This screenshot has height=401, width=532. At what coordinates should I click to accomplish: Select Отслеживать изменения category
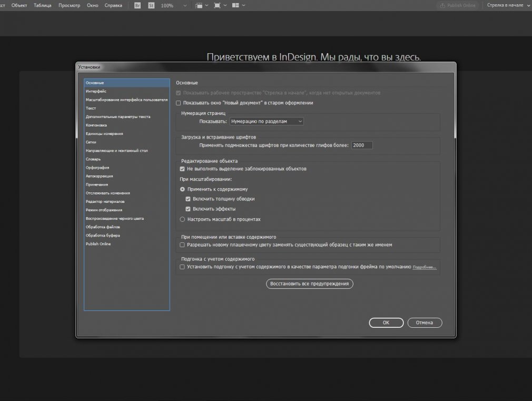127,193
